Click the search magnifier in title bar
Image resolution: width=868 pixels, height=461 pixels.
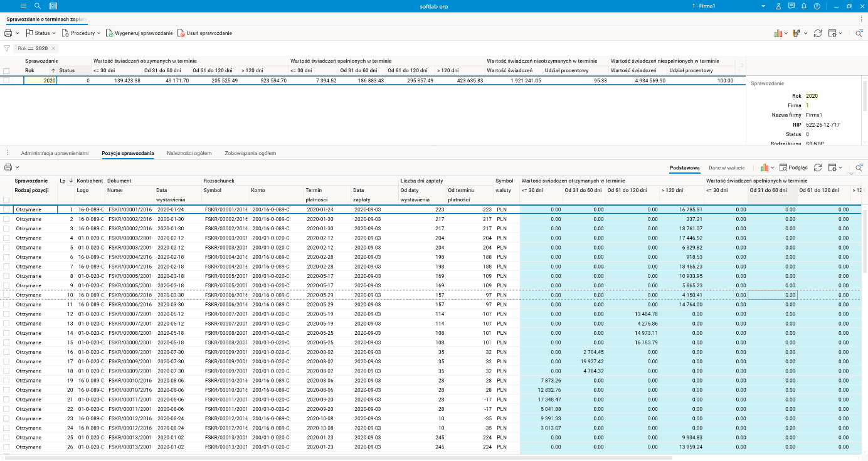tap(38, 6)
